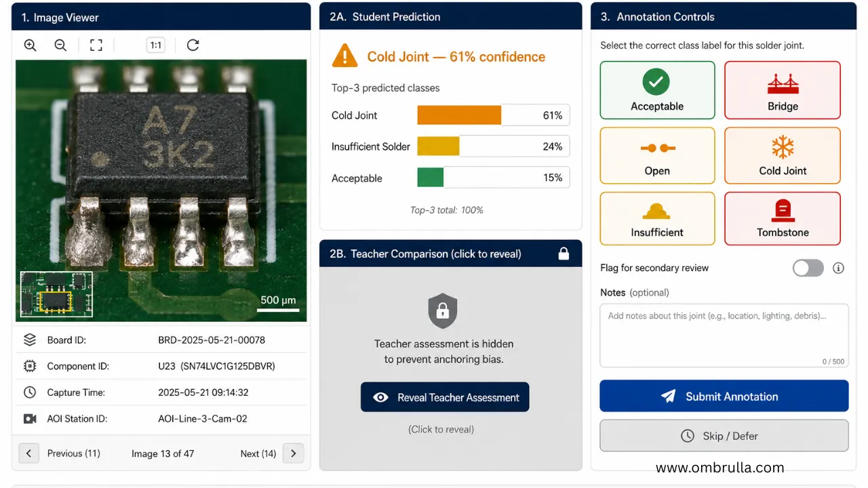Click the Capture Time clock icon

30,392
